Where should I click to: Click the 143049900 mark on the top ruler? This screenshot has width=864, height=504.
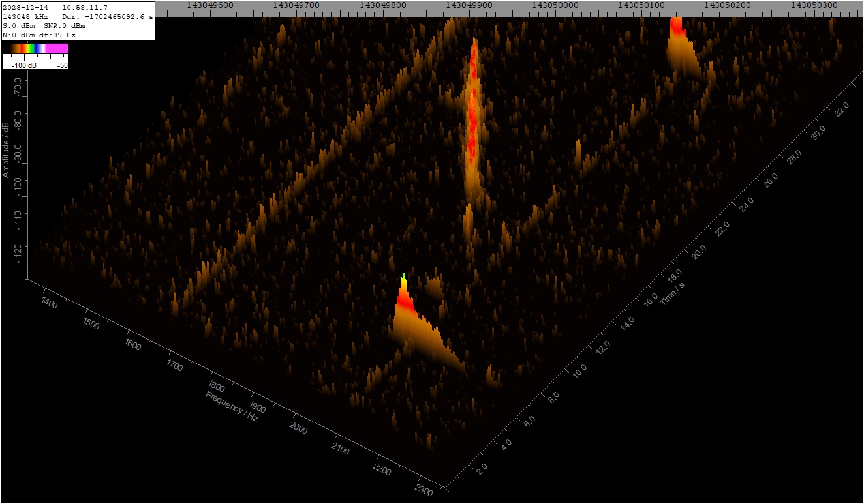(x=469, y=5)
